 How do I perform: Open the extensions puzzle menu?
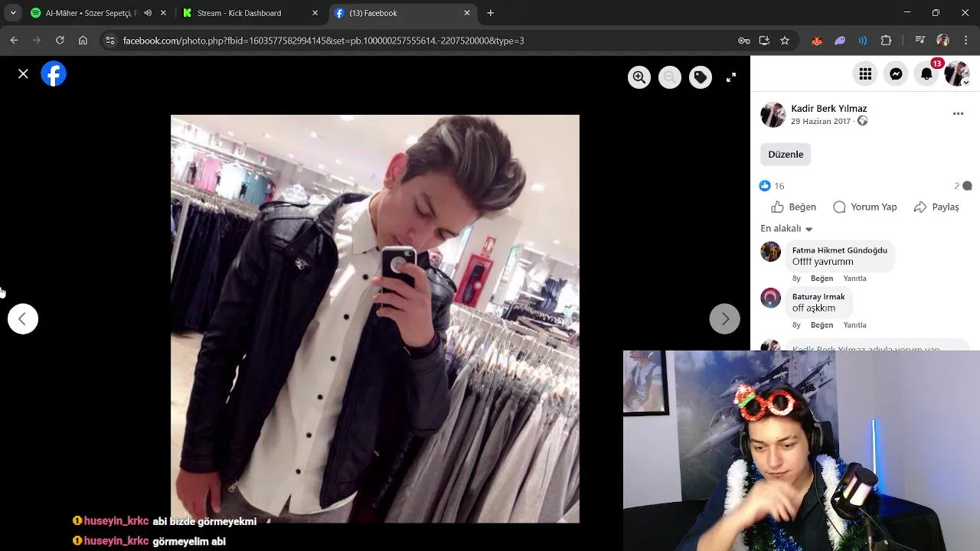[887, 41]
